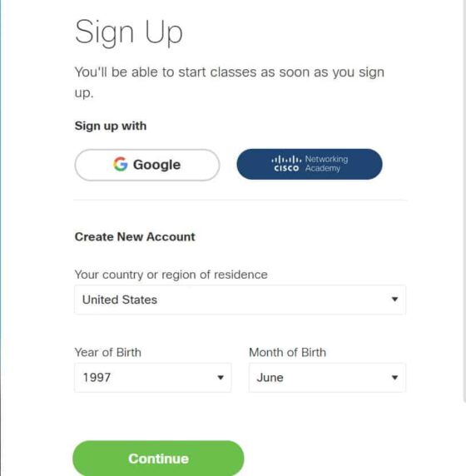This screenshot has width=466, height=476.
Task: Click the Year of Birth label
Action: (108, 353)
